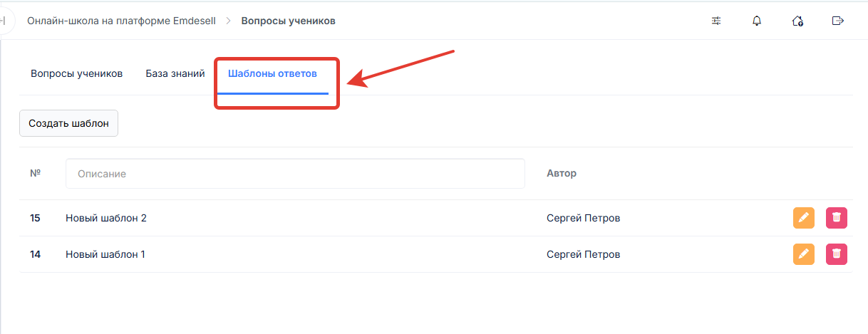
Task: Click the '№' column header
Action: pos(35,173)
